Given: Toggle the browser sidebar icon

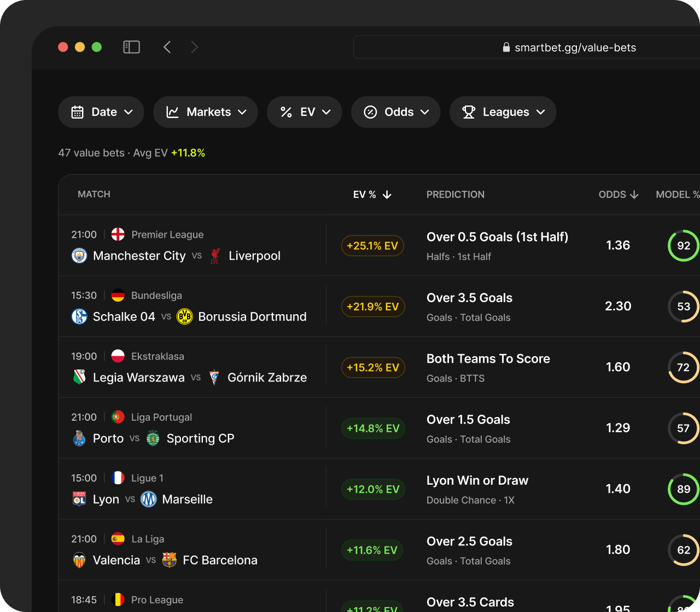Looking at the screenshot, I should (131, 47).
